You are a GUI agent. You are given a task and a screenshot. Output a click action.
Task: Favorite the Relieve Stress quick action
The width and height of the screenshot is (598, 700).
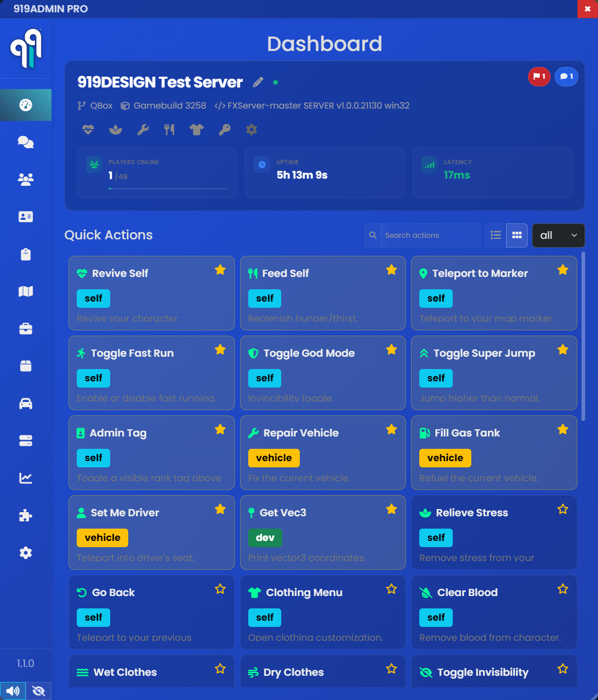coord(563,509)
